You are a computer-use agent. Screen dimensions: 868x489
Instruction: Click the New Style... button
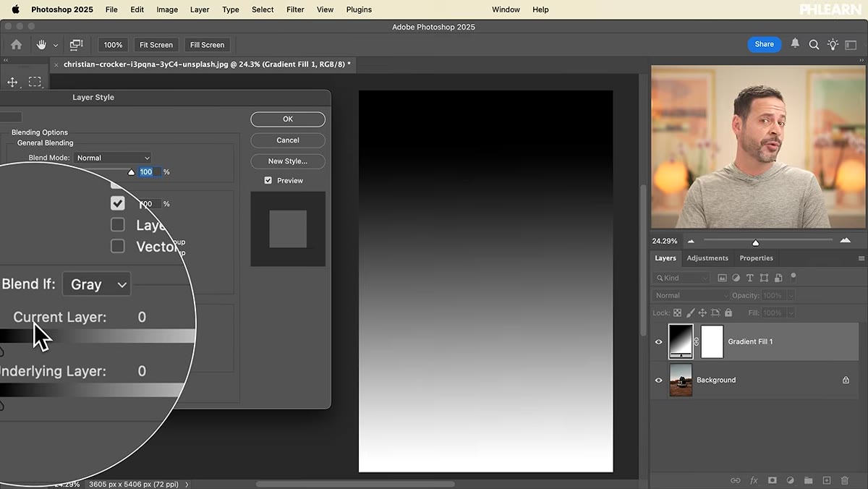tap(288, 161)
